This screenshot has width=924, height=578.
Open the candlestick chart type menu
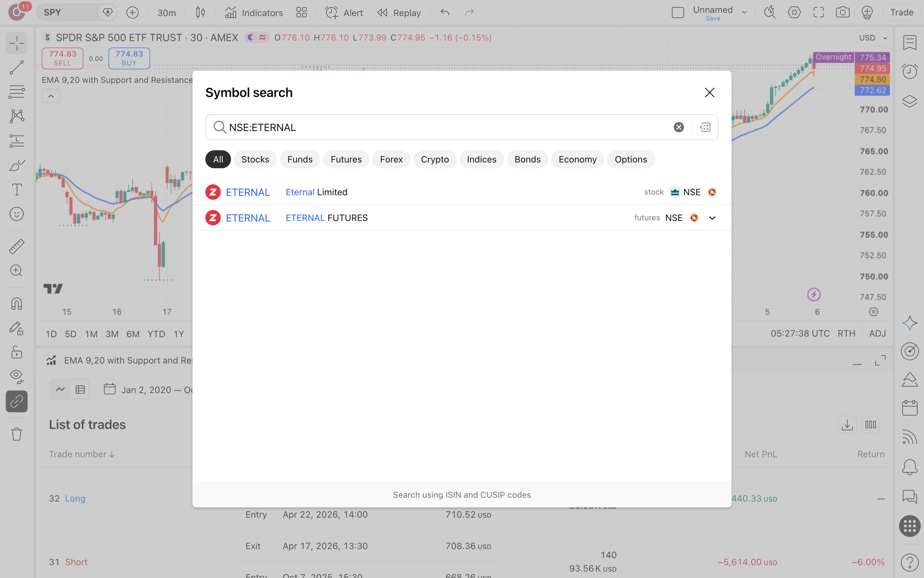tap(201, 13)
